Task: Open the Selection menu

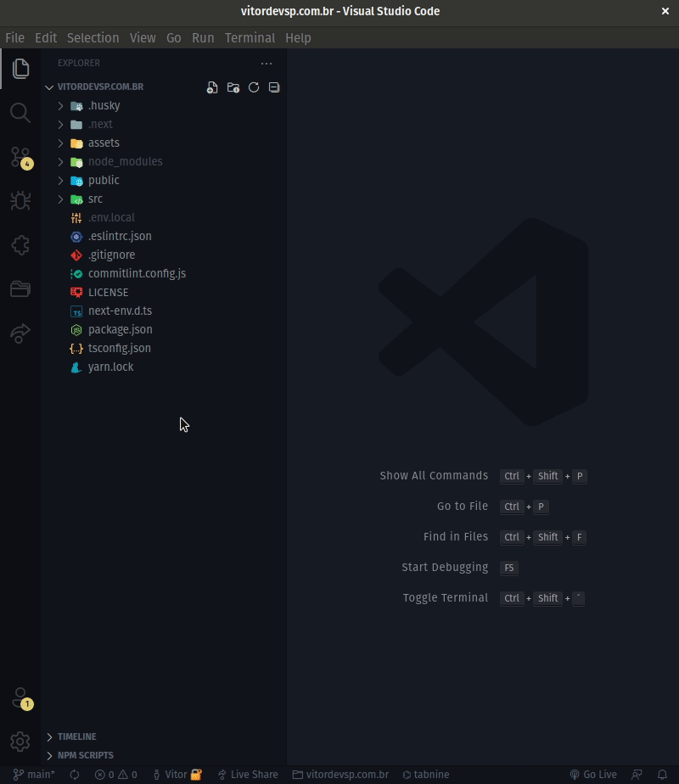Action: pos(93,38)
